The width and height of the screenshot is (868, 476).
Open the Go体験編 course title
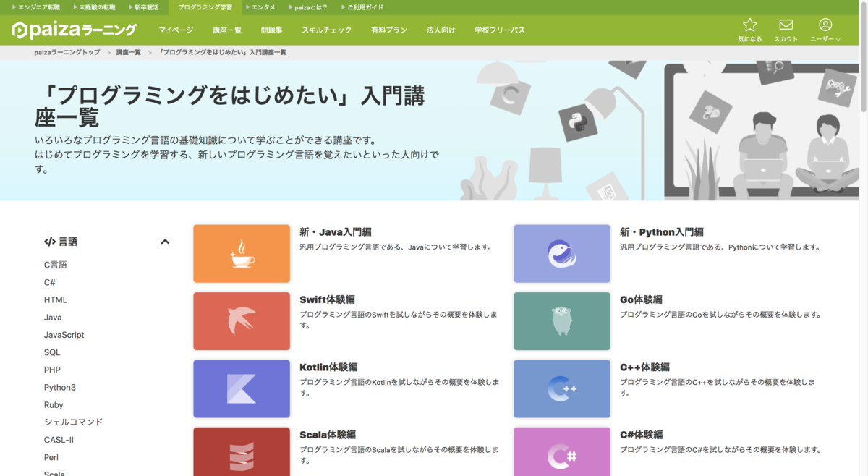click(x=641, y=299)
